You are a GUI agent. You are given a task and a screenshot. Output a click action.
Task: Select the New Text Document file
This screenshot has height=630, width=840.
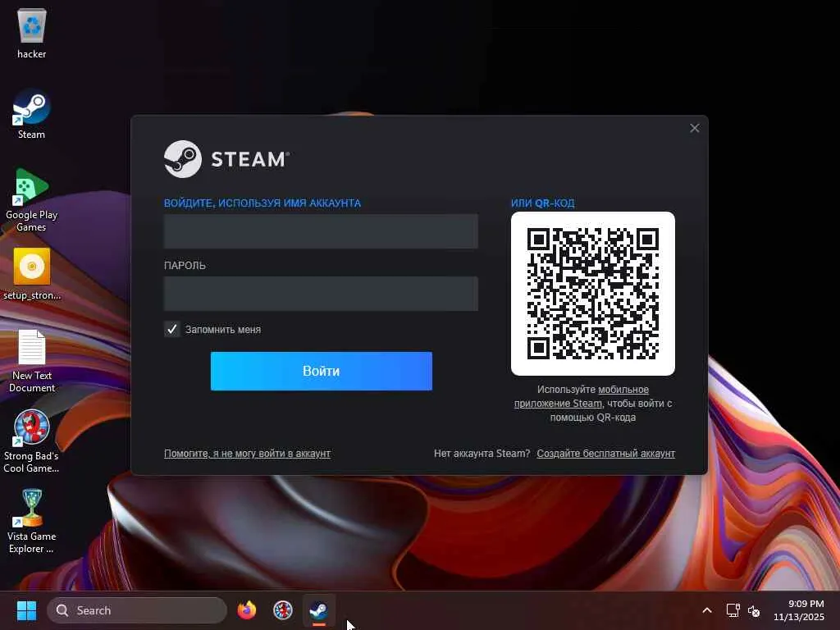coord(32,361)
